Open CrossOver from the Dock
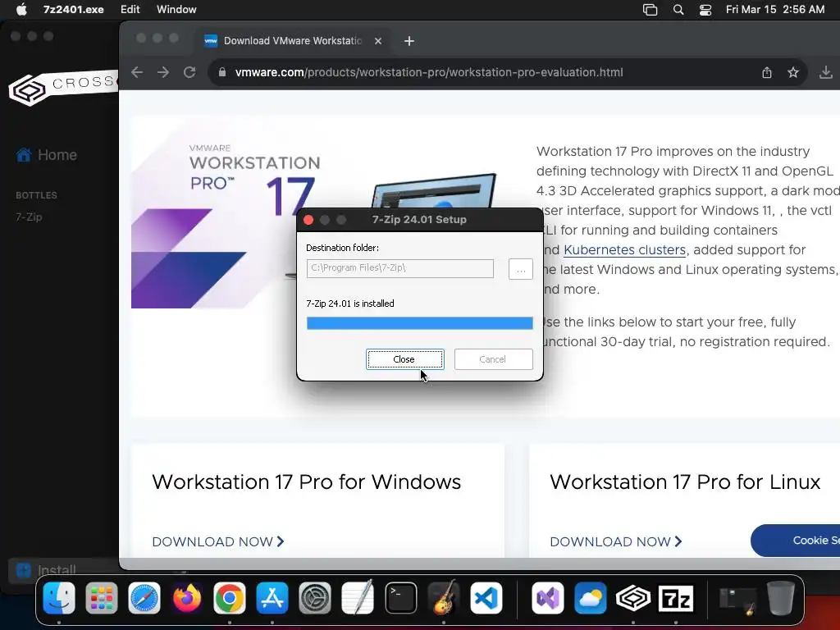The image size is (840, 630). [x=633, y=598]
